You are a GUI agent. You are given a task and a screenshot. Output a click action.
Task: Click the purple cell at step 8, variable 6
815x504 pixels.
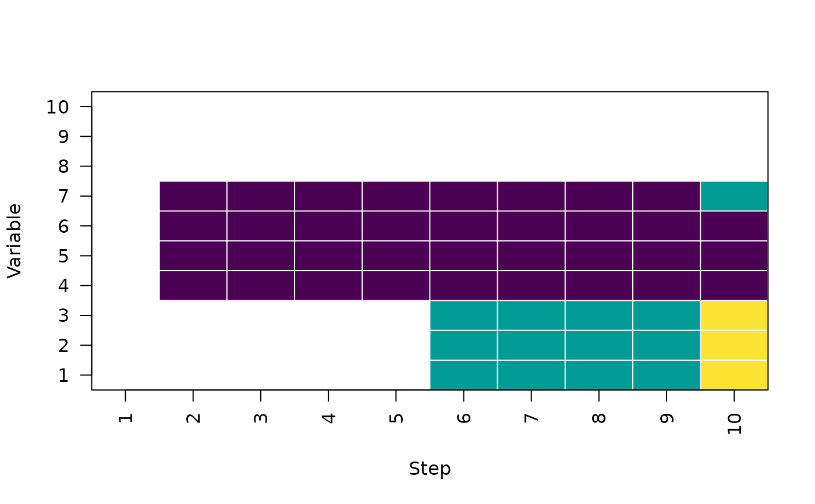[598, 226]
